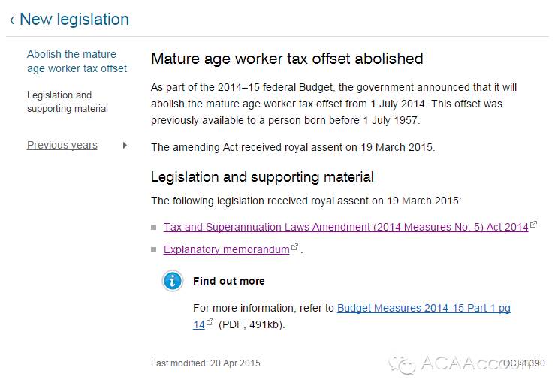
Task: Click external link icon after Explanatory memorandum
Action: [x=295, y=247]
